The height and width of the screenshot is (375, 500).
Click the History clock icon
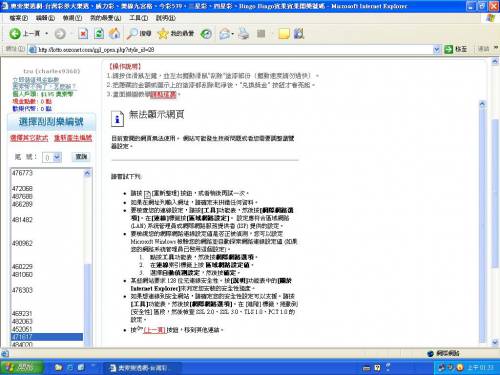206,34
